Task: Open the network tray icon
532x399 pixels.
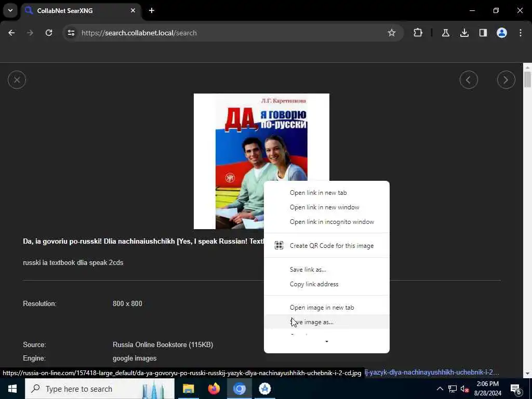Action: [x=453, y=389]
